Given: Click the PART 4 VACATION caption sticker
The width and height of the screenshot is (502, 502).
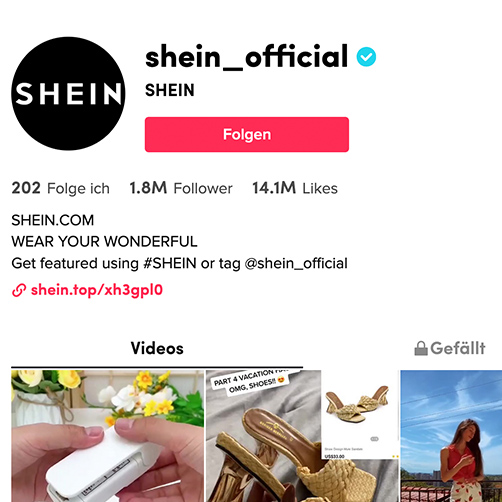Looking at the screenshot, I should point(251,381).
